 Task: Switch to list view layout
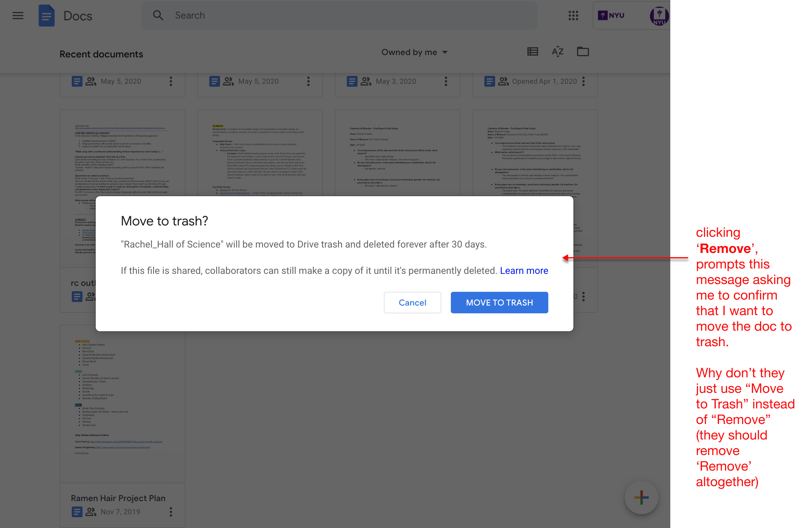pyautogui.click(x=532, y=51)
